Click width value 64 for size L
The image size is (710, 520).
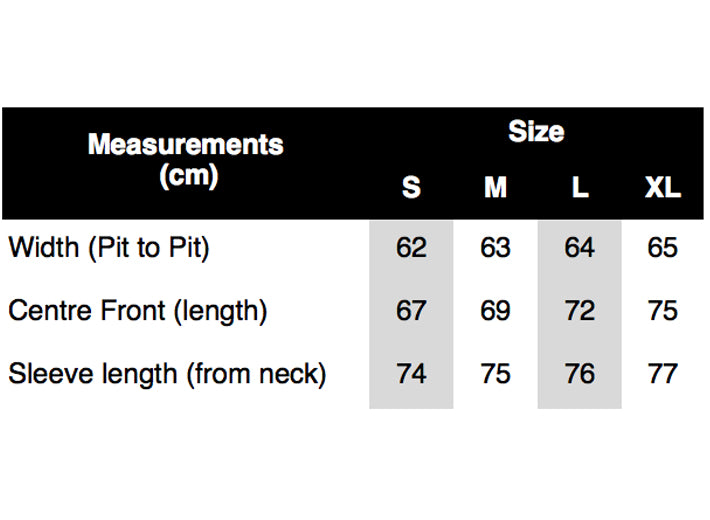pyautogui.click(x=580, y=247)
